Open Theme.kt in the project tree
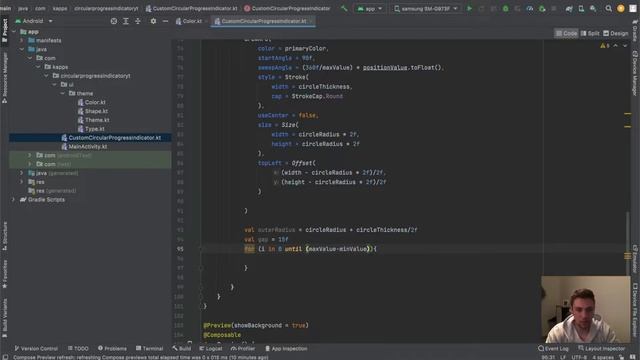The height and width of the screenshot is (360, 640). (94, 120)
